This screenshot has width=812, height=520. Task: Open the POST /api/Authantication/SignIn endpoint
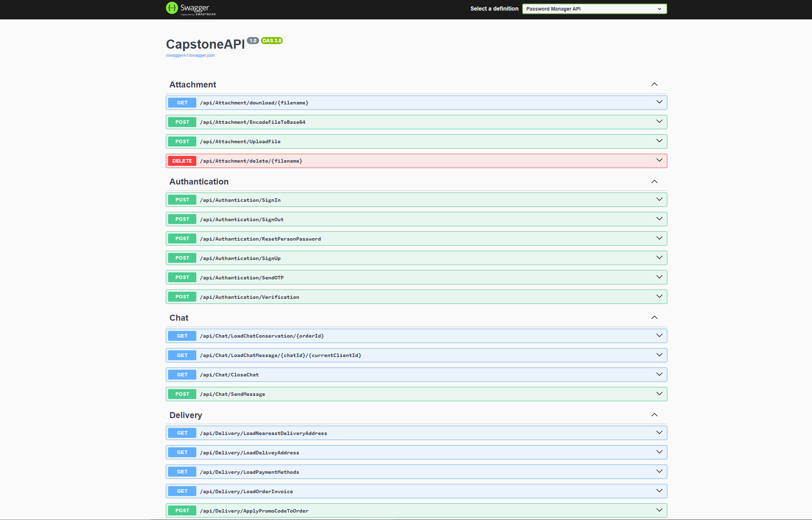[x=240, y=200]
